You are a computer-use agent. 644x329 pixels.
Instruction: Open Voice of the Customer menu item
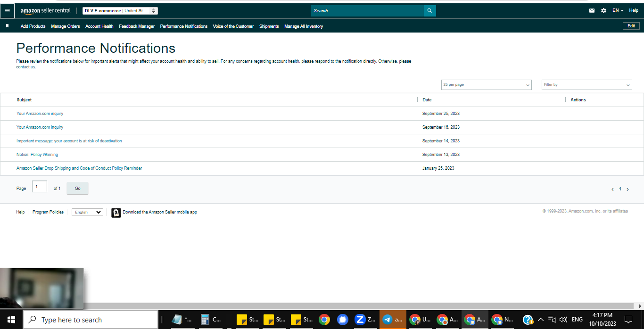tap(233, 26)
